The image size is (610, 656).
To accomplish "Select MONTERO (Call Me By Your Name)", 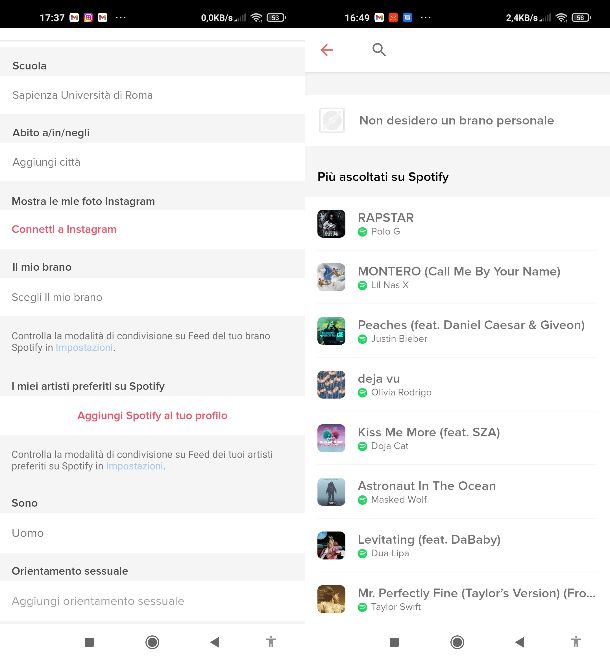I will click(459, 271).
